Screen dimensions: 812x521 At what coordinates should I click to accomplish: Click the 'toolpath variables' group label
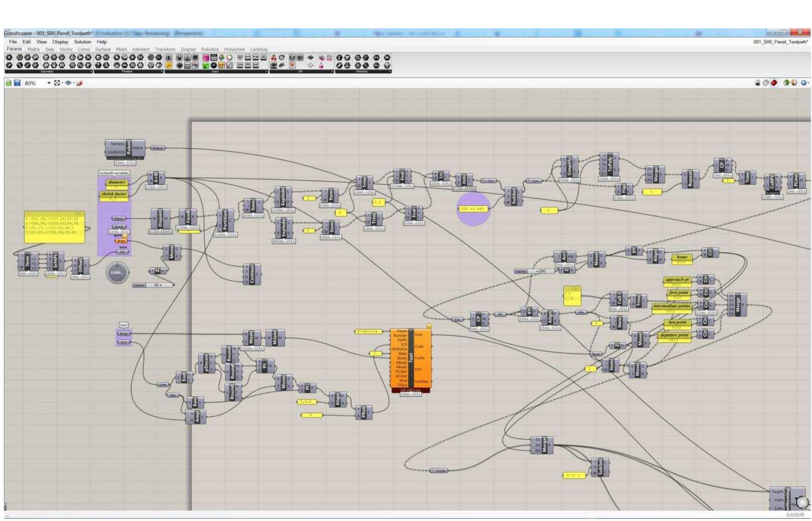click(114, 173)
